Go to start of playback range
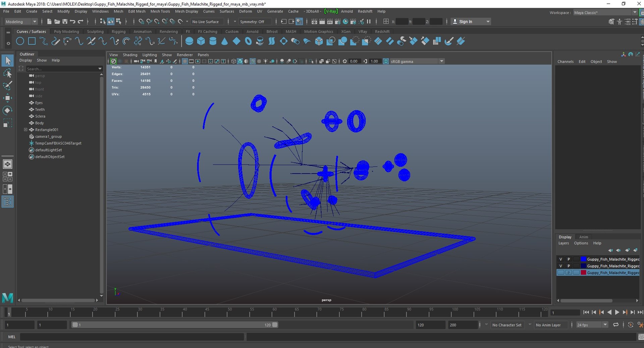 pyautogui.click(x=586, y=312)
